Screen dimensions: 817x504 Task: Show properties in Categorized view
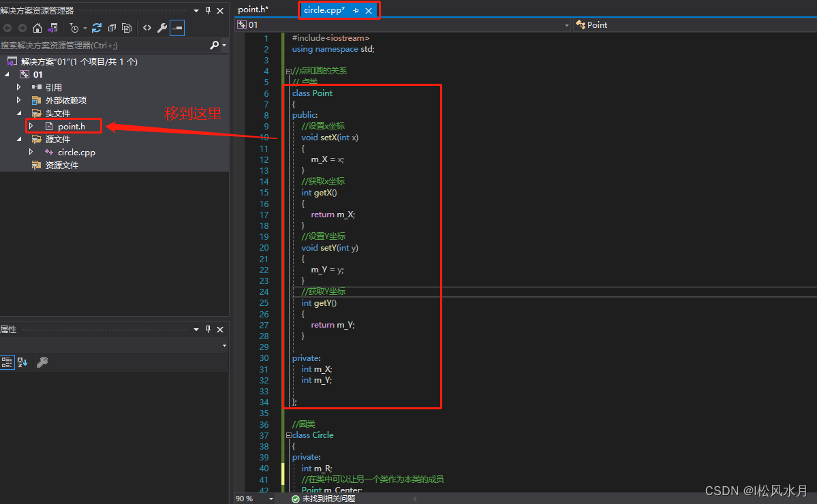pos(7,362)
